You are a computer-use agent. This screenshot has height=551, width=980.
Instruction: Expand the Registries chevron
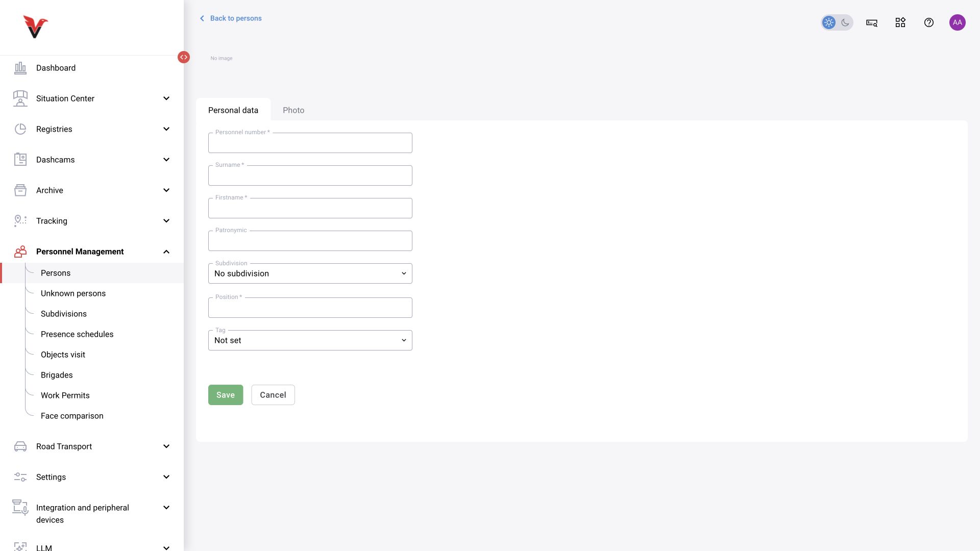point(166,129)
